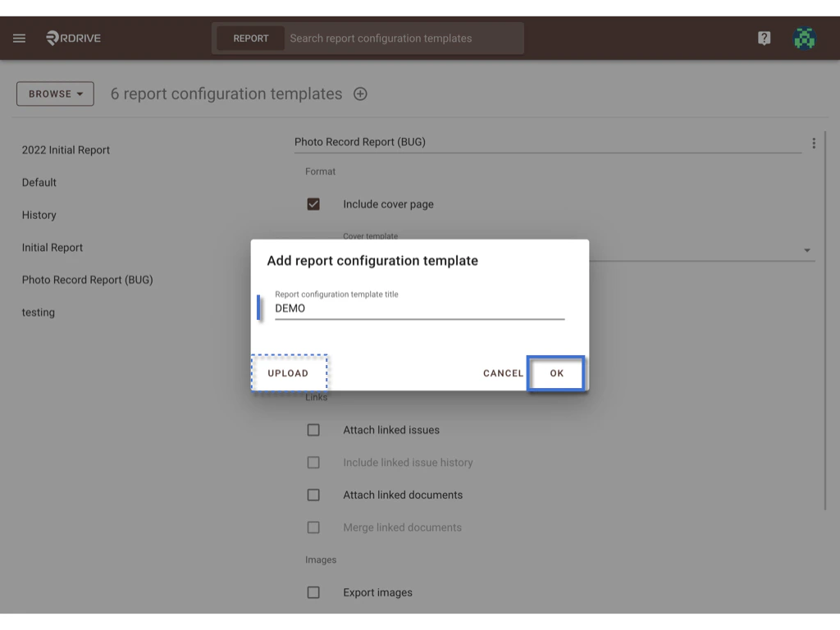Uncheck Include cover page
Image resolution: width=840 pixels, height=630 pixels.
(313, 203)
